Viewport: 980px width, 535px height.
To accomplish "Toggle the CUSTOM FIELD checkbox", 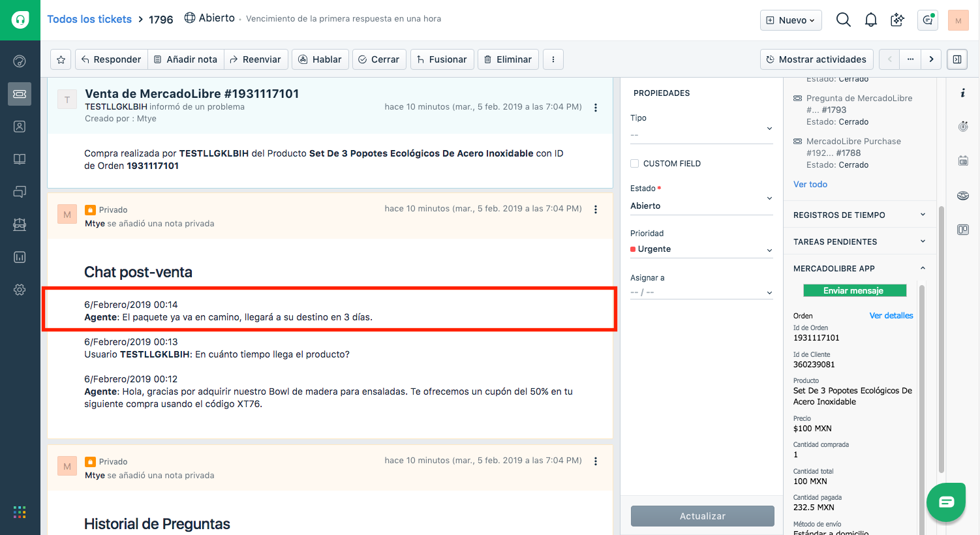I will pos(634,164).
